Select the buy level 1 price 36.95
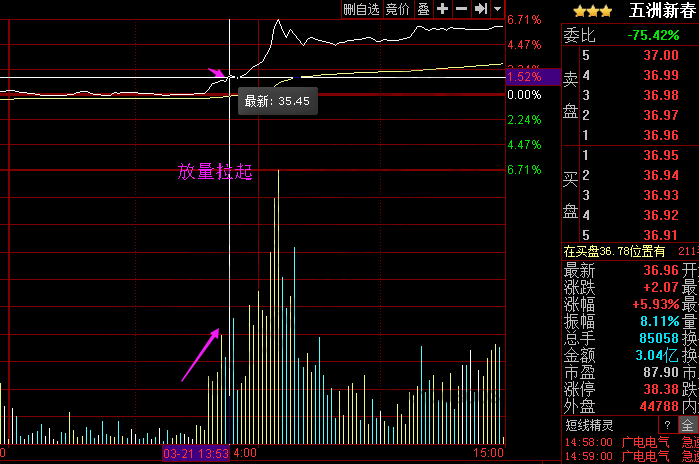Screen dimensions: 699x464 click(x=661, y=155)
